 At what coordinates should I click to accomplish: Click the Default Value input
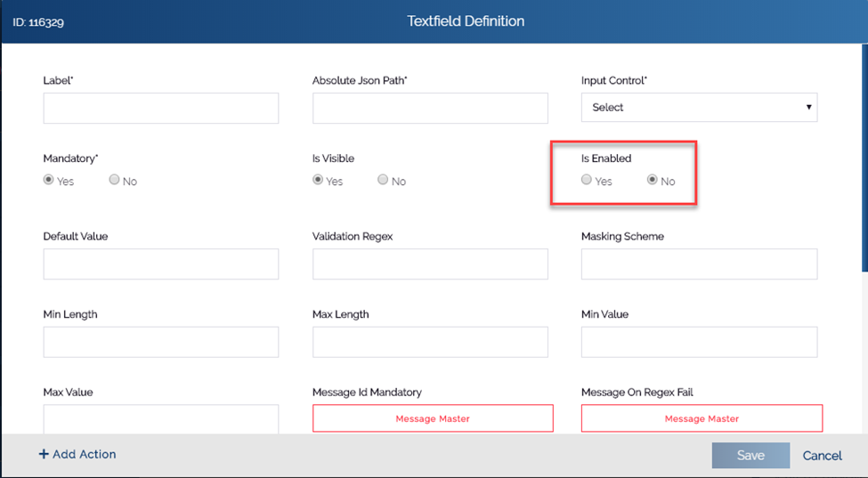(161, 263)
